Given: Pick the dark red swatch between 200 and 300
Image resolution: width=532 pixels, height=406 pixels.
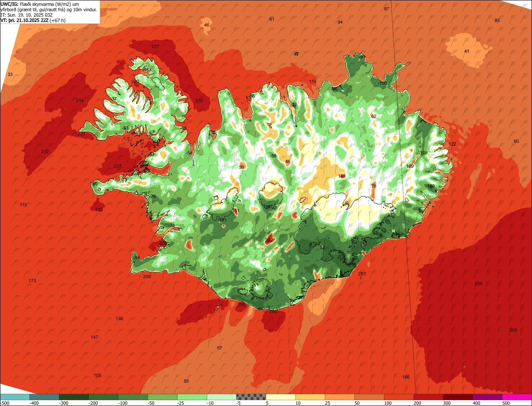Looking at the screenshot, I should pos(428,397).
